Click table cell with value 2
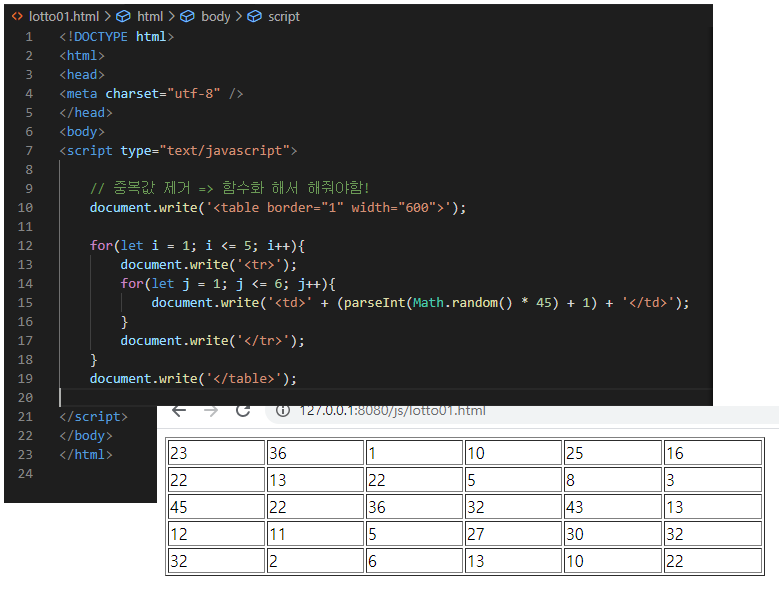 coord(315,560)
